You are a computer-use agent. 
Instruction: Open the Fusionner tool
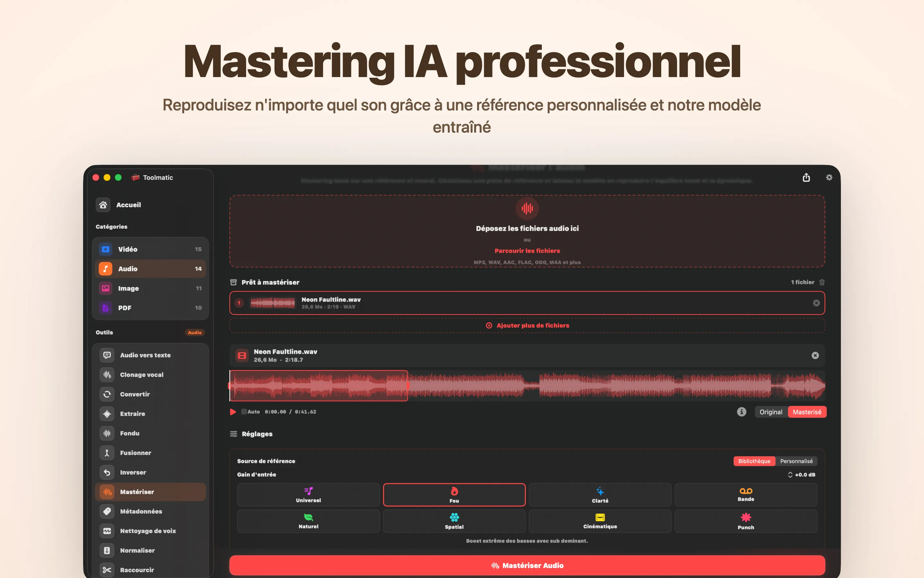(x=150, y=453)
